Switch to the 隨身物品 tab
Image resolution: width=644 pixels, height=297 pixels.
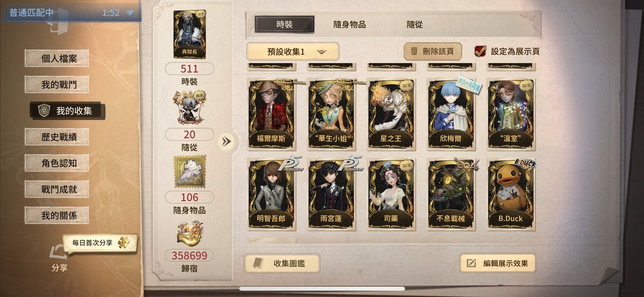349,24
